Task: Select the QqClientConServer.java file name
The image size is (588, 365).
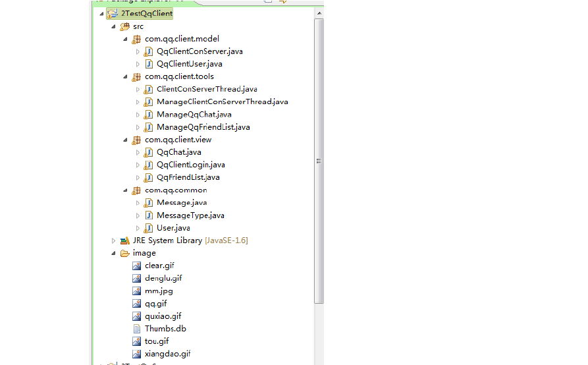Action: 200,52
